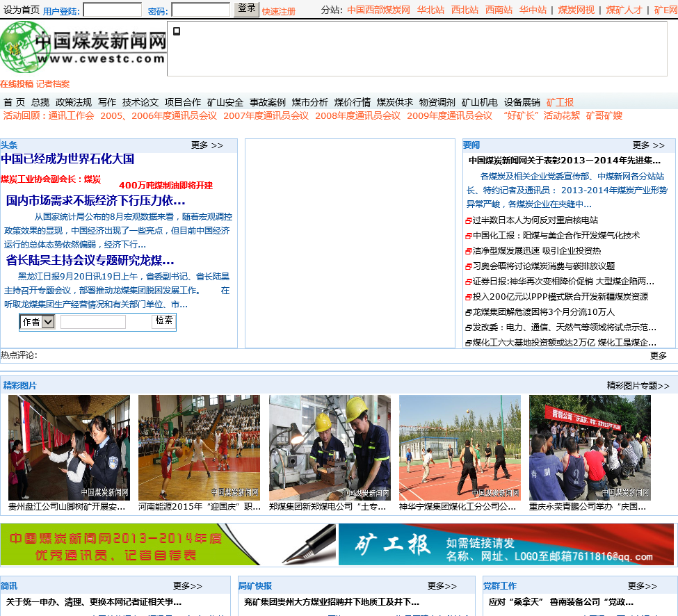Select 矿工报 in navigation menu

[560, 102]
